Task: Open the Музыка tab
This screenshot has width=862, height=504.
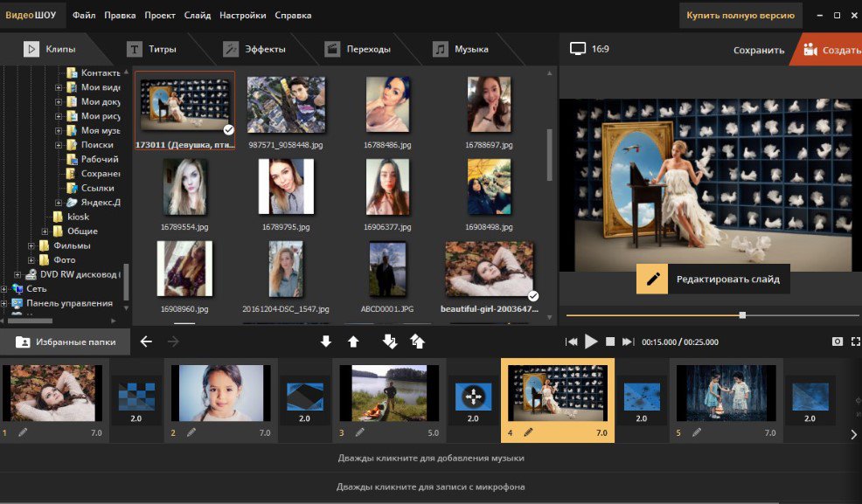Action: (x=461, y=50)
